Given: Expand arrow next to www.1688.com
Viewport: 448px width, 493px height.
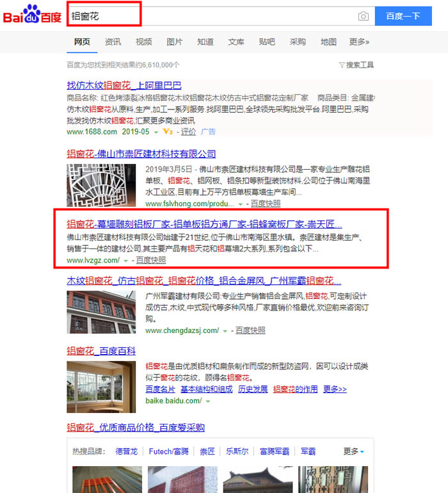Looking at the screenshot, I should [156, 133].
